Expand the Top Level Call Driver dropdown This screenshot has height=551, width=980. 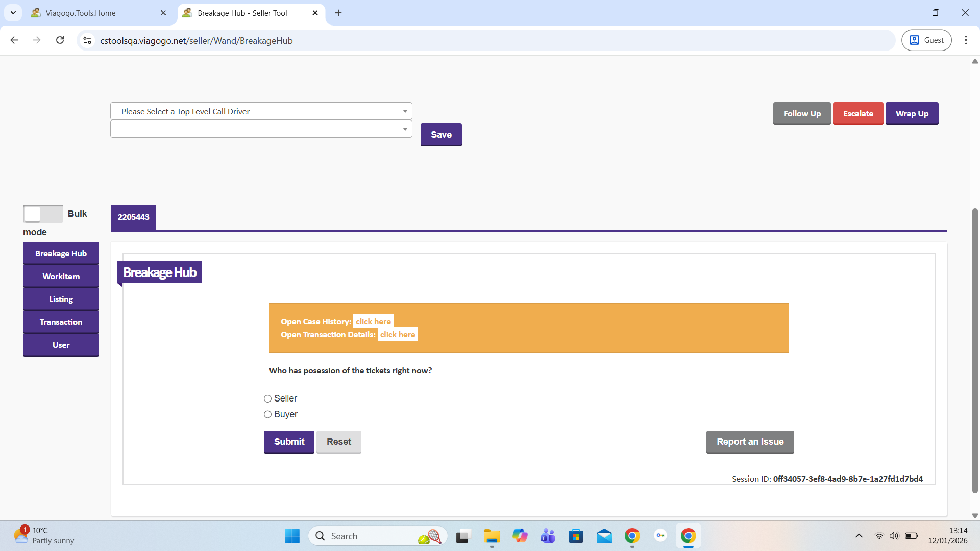coord(261,111)
